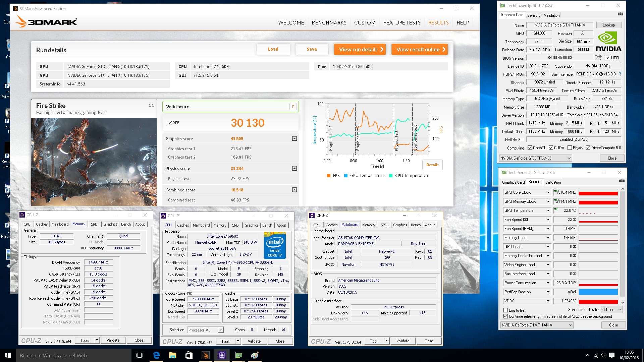The image size is (644, 362).
Task: Open File Explorer from the taskbar
Action: click(x=172, y=355)
